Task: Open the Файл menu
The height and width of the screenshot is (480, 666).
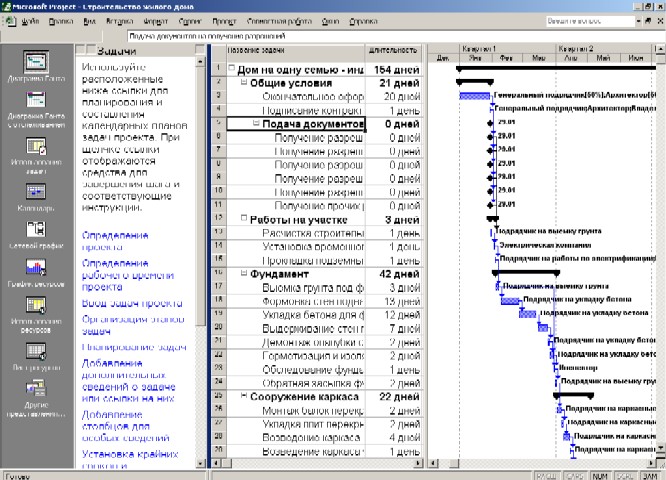Action: (30, 21)
